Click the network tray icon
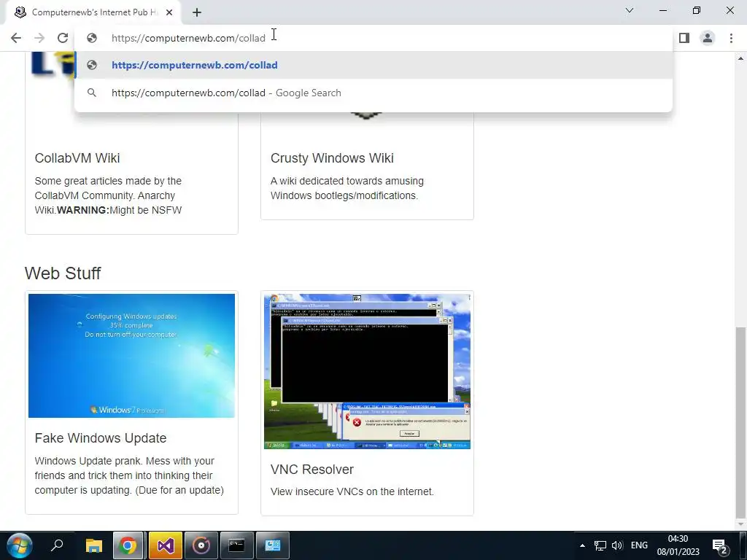The image size is (747, 560). click(x=600, y=545)
